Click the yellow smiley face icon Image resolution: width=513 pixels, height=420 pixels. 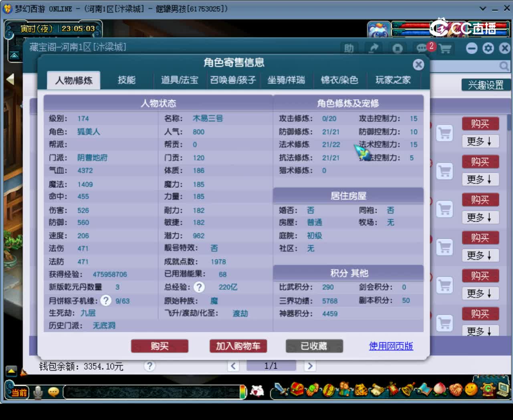pyautogui.click(x=471, y=389)
